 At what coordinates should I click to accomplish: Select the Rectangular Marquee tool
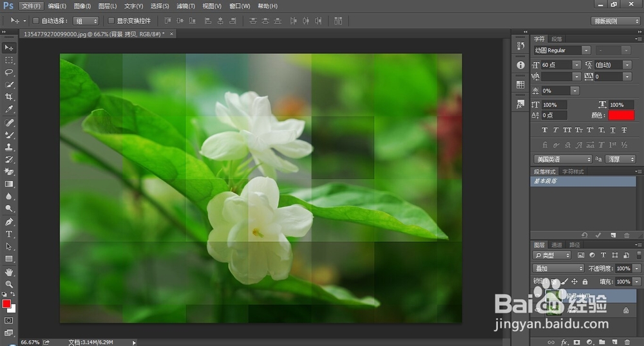point(8,60)
